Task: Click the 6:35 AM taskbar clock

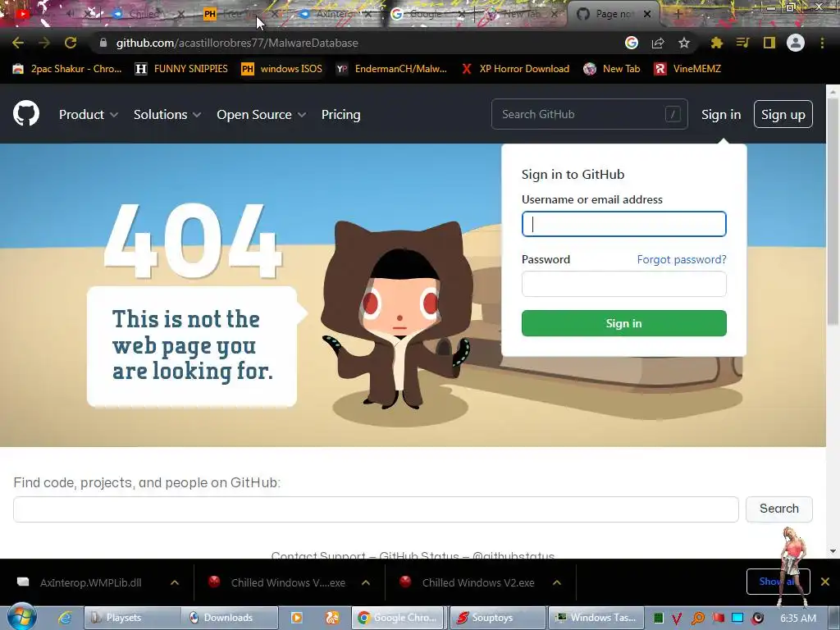Action: tap(798, 619)
